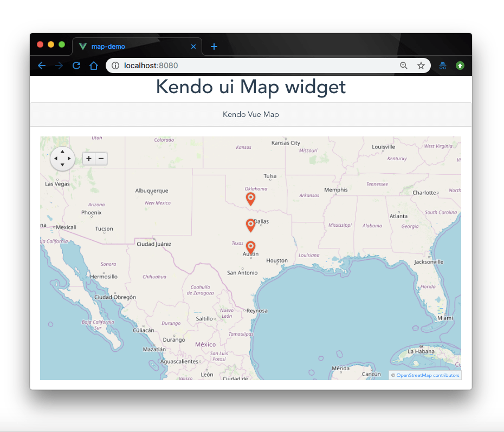The image size is (504, 432).
Task: Open the browser home page
Action: [x=94, y=66]
